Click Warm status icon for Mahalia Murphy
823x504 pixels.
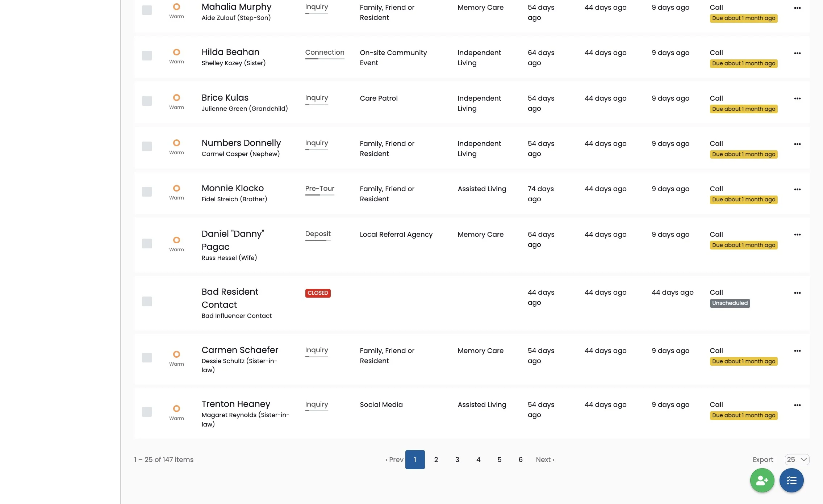(176, 7)
